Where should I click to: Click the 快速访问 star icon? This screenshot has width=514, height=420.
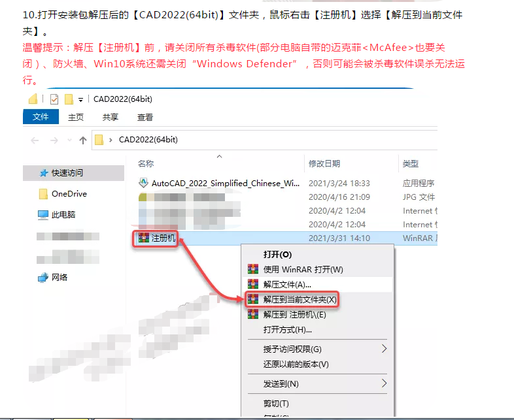pyautogui.click(x=44, y=173)
